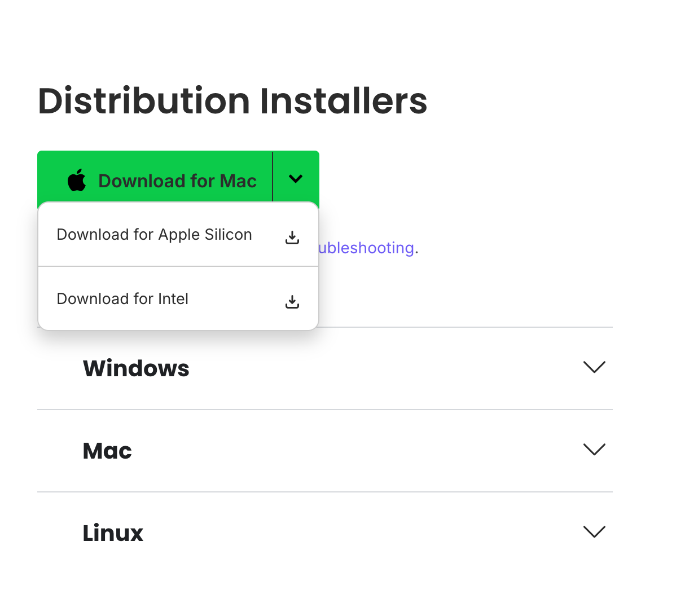Click the Apple logo on the green button
685x616 pixels.
click(77, 181)
